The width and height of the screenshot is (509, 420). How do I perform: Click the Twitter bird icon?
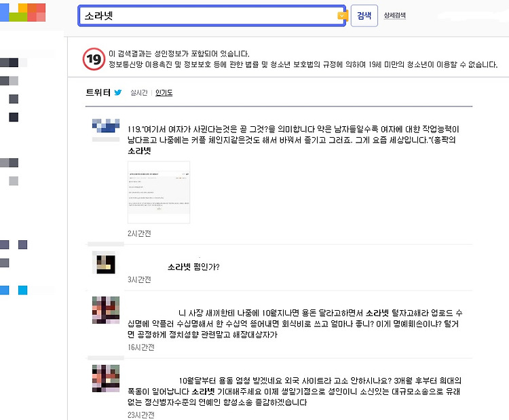pos(118,92)
